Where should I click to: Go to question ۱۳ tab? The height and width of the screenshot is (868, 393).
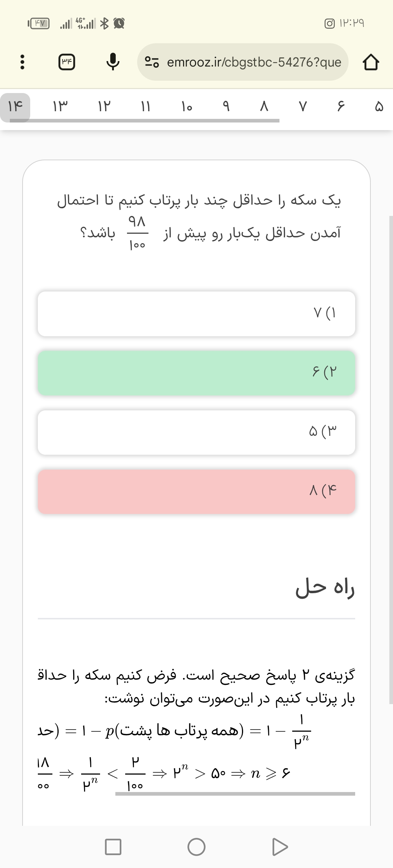60,107
